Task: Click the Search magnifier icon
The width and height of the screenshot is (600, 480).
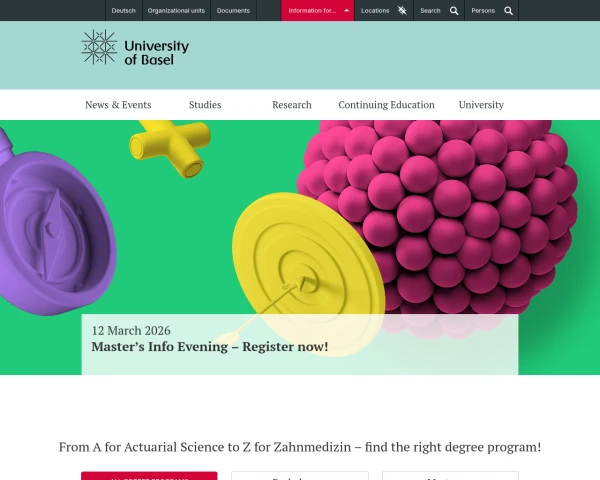Action: tap(454, 11)
